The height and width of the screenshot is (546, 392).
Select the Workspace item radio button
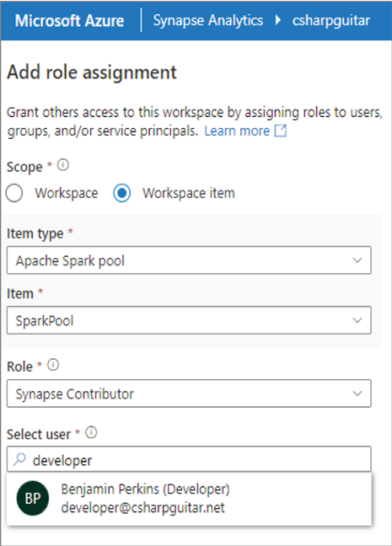(x=122, y=193)
